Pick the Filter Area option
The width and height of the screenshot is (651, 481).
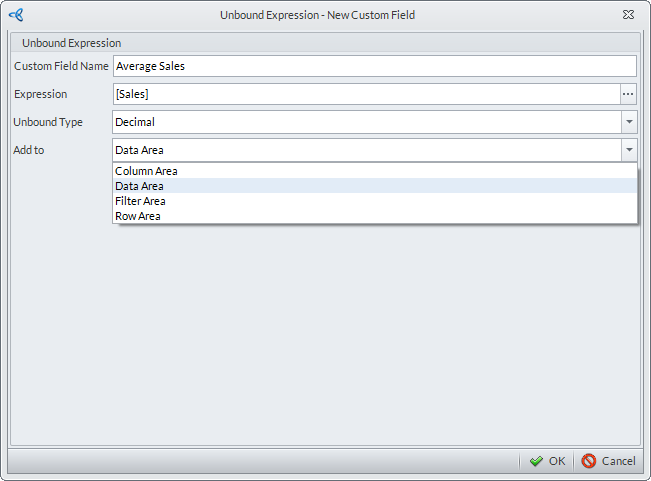(x=141, y=201)
